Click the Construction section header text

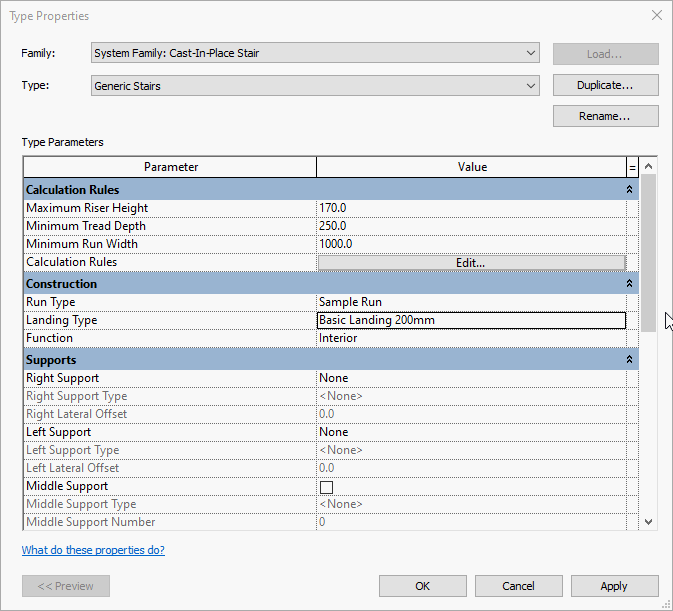tap(61, 284)
